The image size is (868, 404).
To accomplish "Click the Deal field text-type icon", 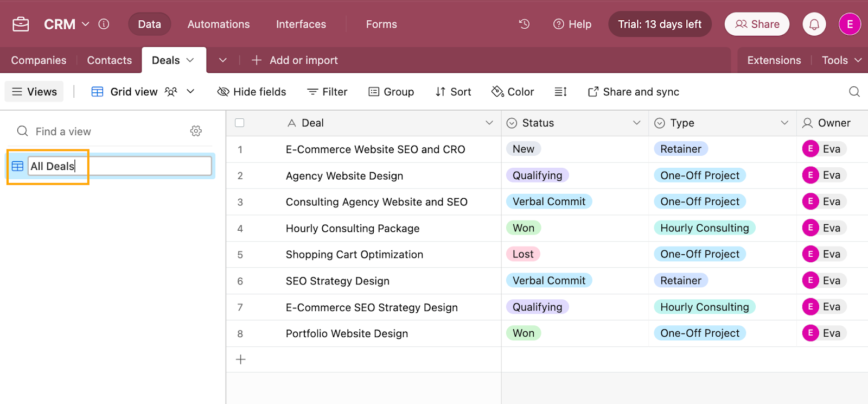I will tap(292, 123).
